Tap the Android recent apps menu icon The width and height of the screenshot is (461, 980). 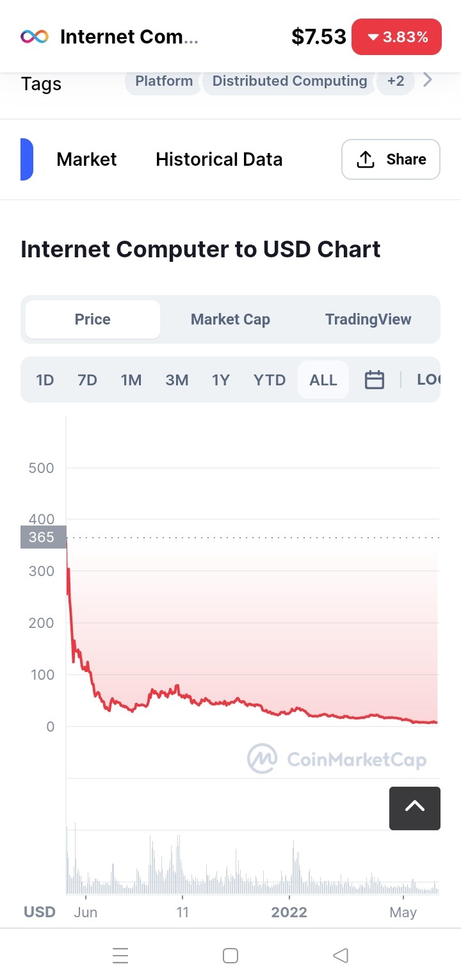click(x=120, y=956)
